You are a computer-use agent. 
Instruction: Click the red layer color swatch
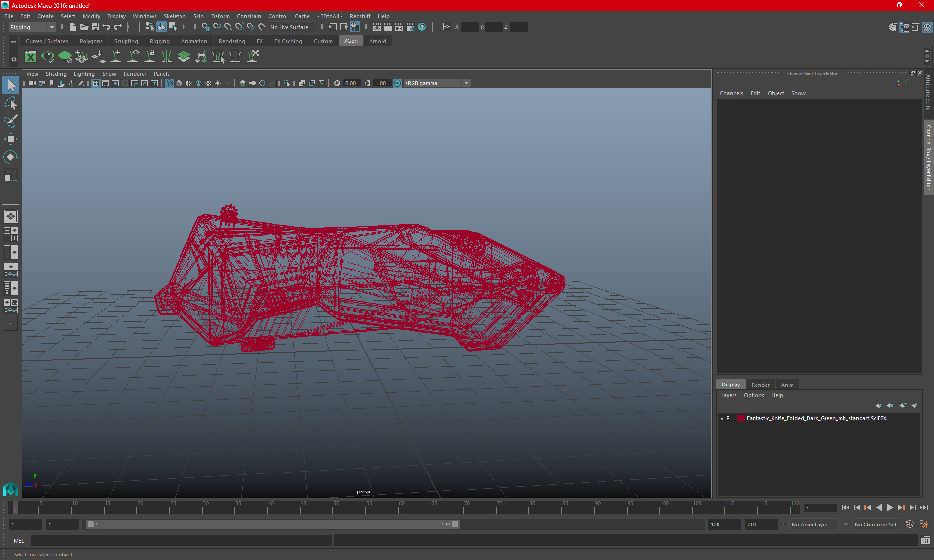tap(741, 418)
